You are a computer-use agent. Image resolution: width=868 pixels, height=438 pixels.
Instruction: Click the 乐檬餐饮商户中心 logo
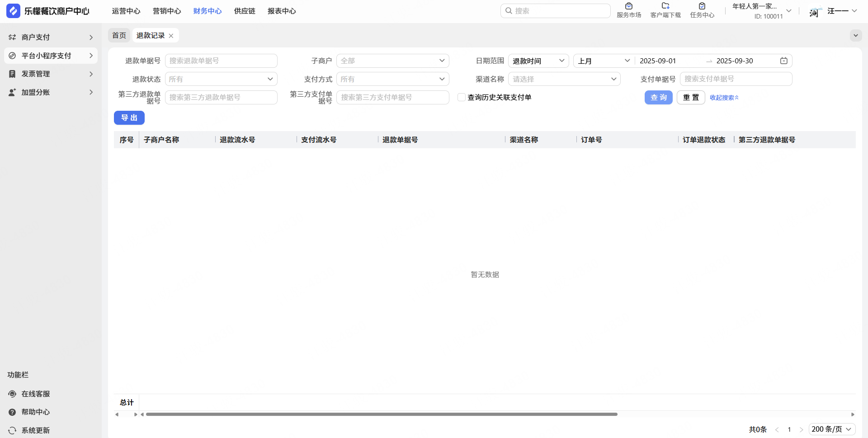(x=14, y=11)
